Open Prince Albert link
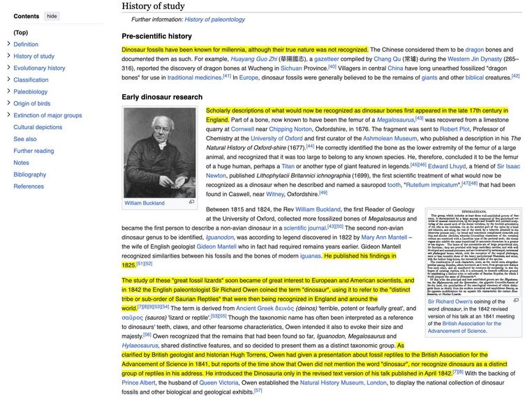The width and height of the screenshot is (532, 400). point(138,383)
